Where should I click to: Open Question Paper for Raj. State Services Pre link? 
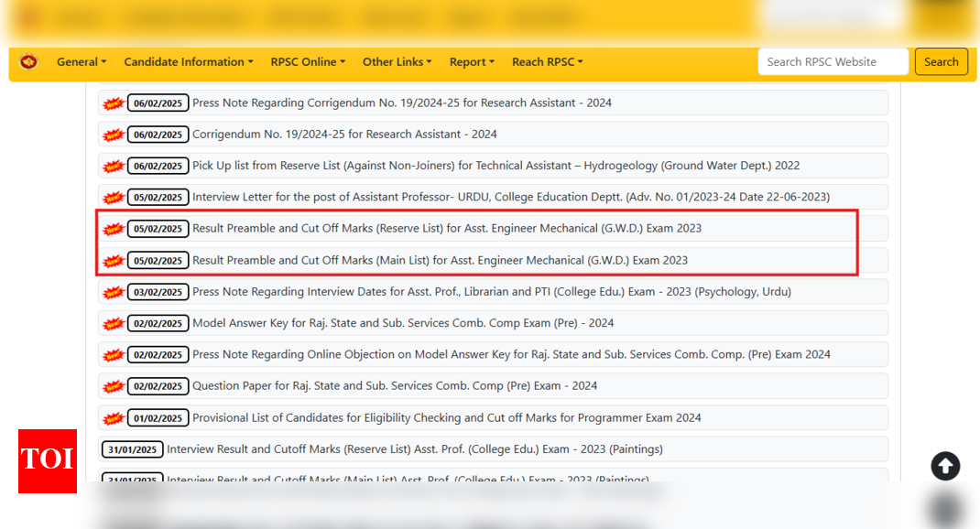pyautogui.click(x=395, y=385)
